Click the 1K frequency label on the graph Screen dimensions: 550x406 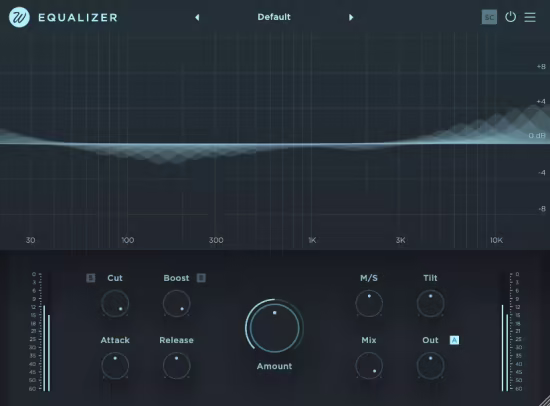(x=312, y=240)
